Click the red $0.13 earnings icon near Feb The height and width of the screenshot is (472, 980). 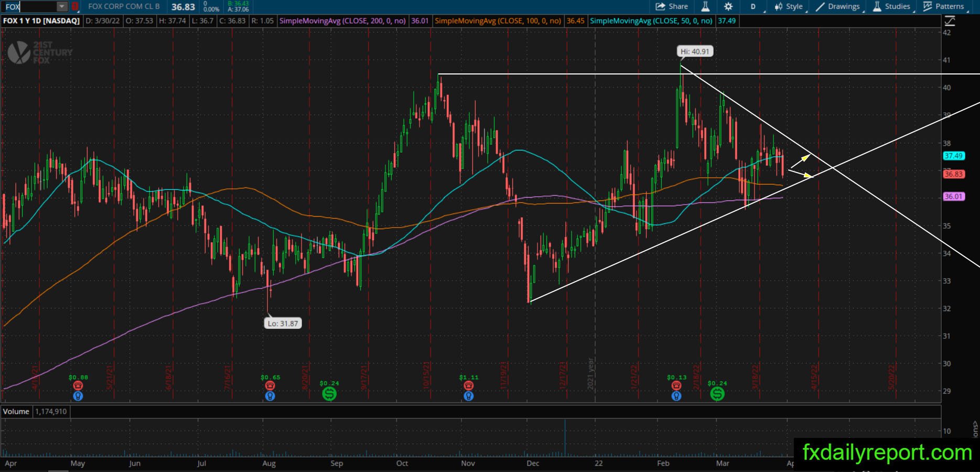pos(676,386)
